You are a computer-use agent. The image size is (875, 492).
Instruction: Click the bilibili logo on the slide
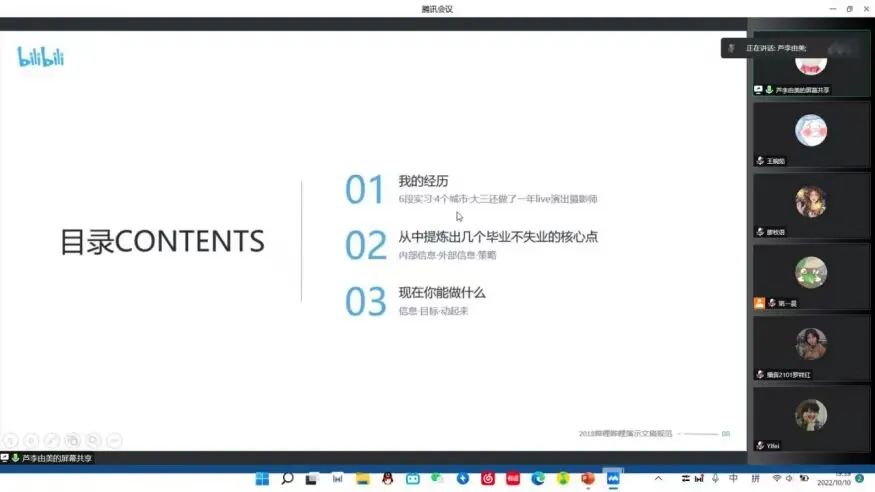(41, 57)
